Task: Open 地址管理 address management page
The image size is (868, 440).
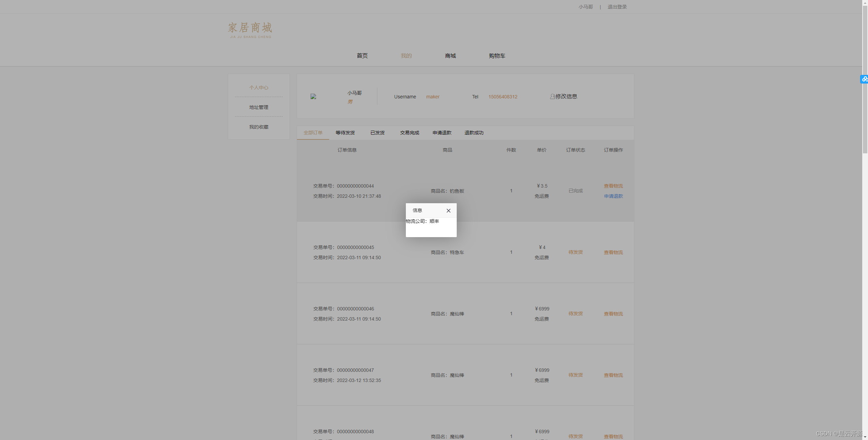Action: pyautogui.click(x=258, y=107)
